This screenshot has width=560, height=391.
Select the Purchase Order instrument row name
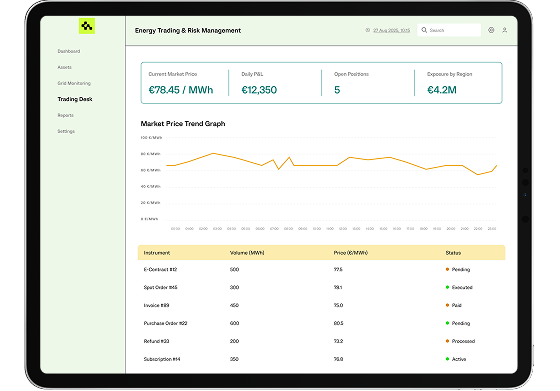[165, 323]
